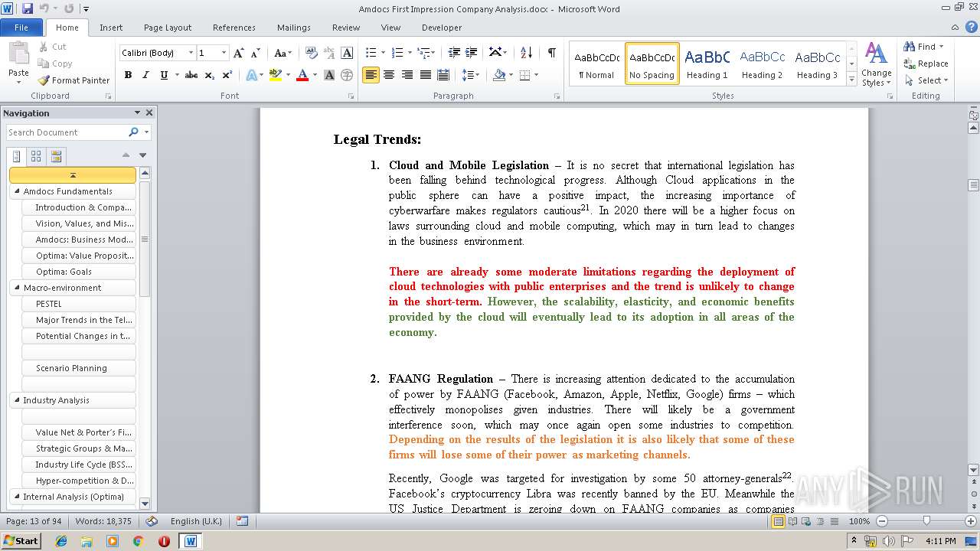980x551 pixels.
Task: Open Internet Explorer from taskbar
Action: [61, 541]
